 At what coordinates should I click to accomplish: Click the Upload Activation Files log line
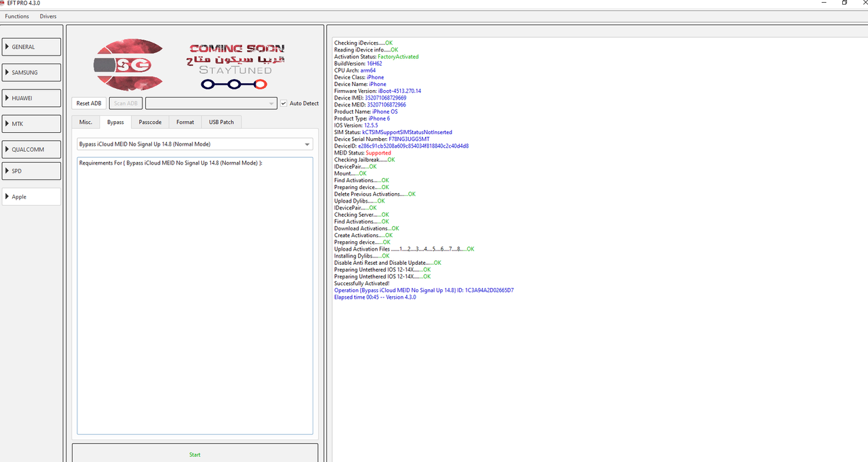point(404,249)
